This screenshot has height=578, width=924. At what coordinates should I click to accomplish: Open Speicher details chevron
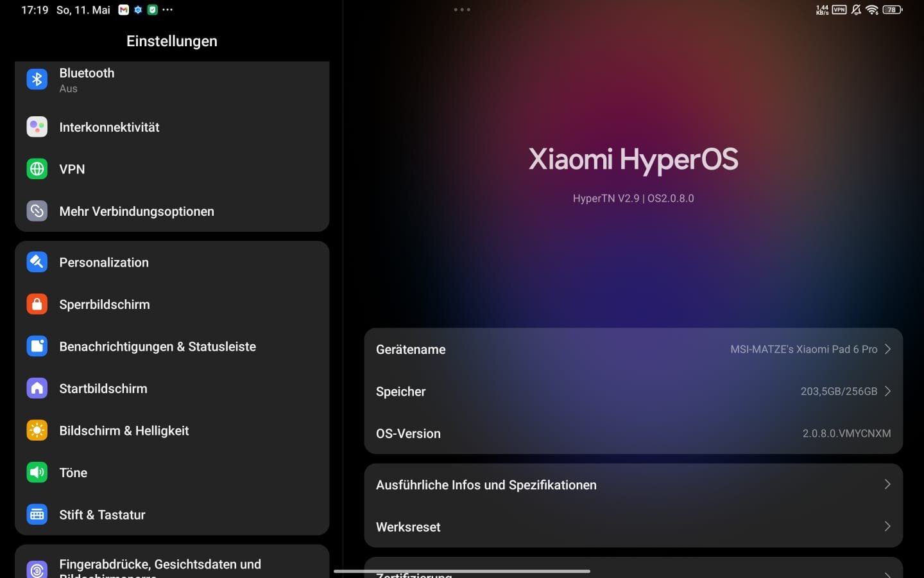pos(887,391)
